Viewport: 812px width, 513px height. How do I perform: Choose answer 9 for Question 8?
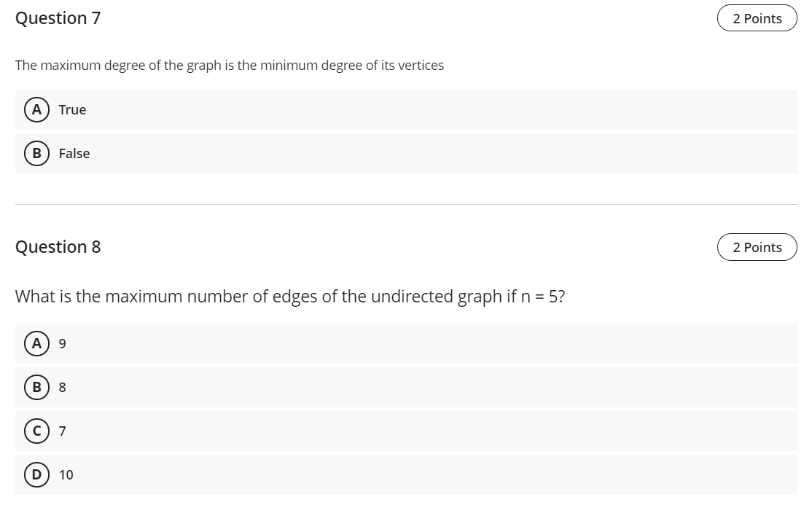(61, 343)
